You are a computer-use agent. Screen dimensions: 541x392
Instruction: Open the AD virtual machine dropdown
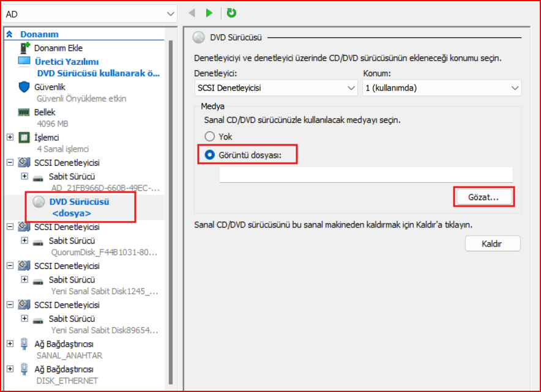click(x=89, y=13)
